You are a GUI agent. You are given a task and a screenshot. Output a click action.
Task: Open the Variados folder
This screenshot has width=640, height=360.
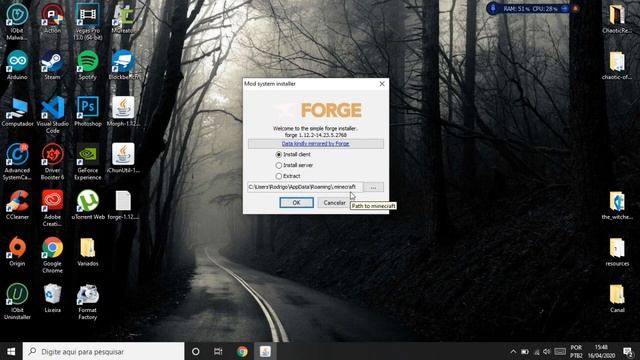pos(87,251)
